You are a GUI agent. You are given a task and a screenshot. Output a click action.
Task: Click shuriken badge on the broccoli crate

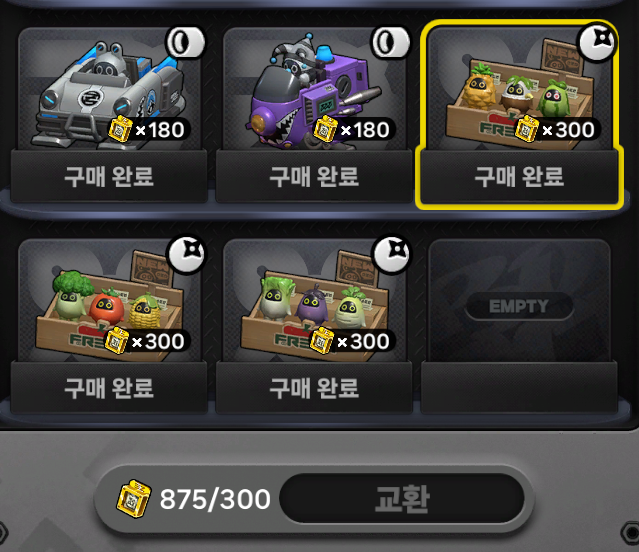point(187,254)
